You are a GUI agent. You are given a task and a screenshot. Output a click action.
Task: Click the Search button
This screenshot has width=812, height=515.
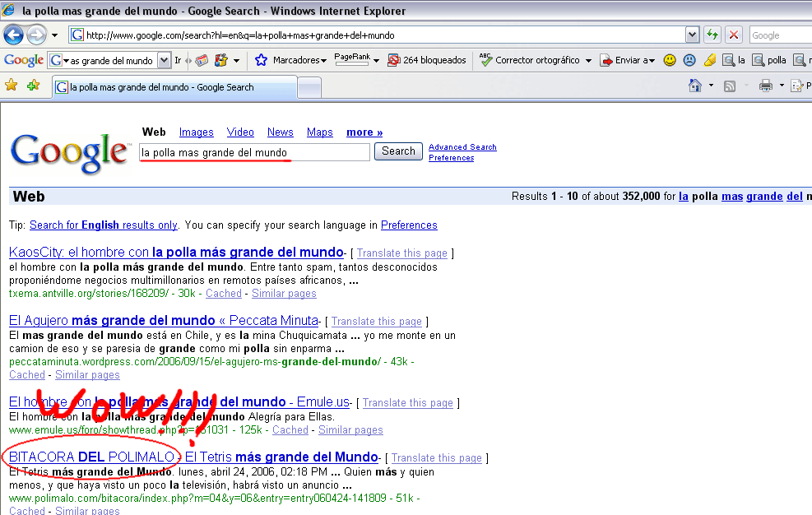[398, 151]
